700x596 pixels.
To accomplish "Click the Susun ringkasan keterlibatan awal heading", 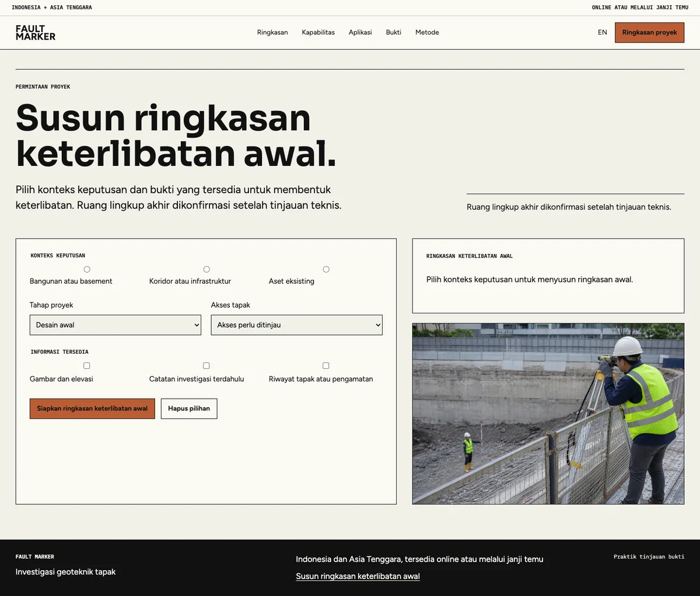I will [176, 135].
